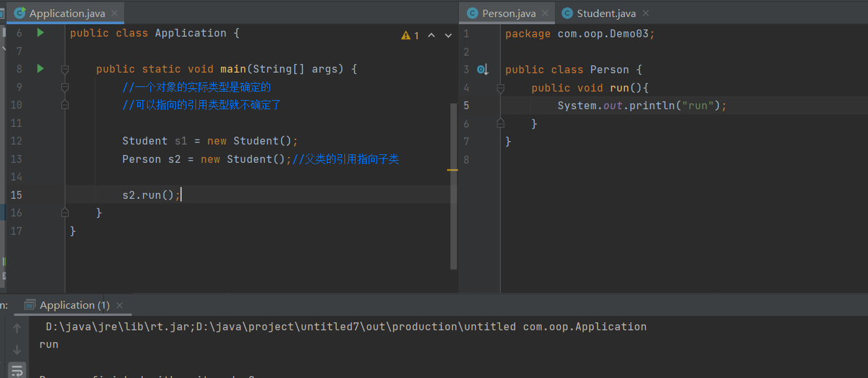Click the yellow warning stripe on the scrollbar
The width and height of the screenshot is (868, 378).
click(452, 170)
